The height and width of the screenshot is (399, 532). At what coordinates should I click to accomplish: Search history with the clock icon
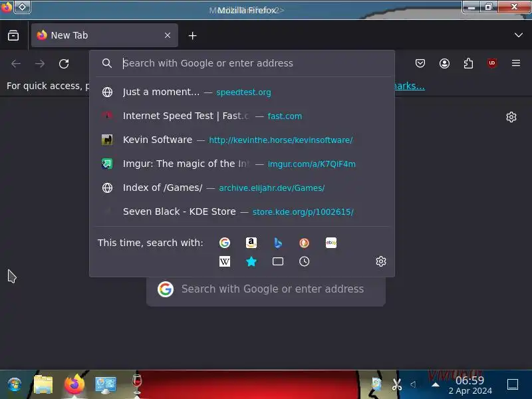[304, 261]
